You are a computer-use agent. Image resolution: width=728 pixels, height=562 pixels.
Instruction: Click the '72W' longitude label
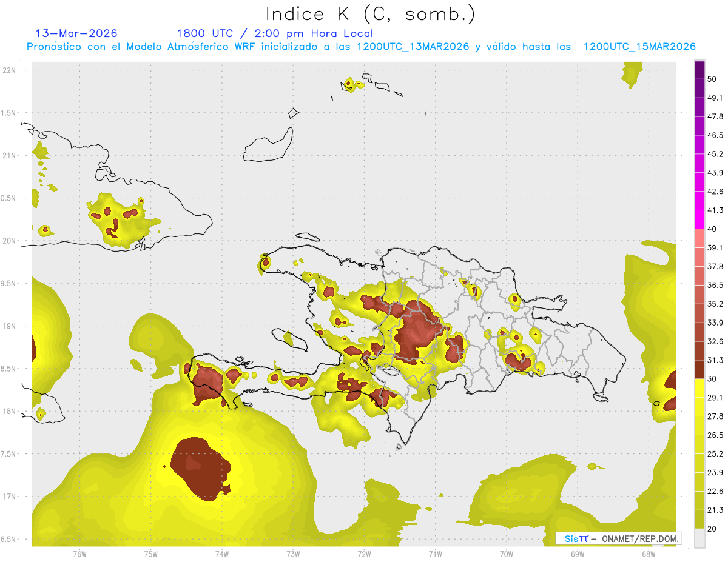click(x=364, y=554)
